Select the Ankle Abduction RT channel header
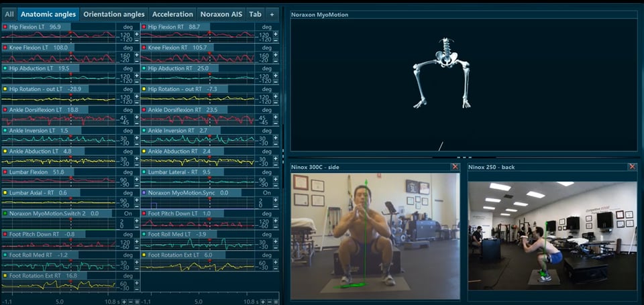 coord(182,151)
